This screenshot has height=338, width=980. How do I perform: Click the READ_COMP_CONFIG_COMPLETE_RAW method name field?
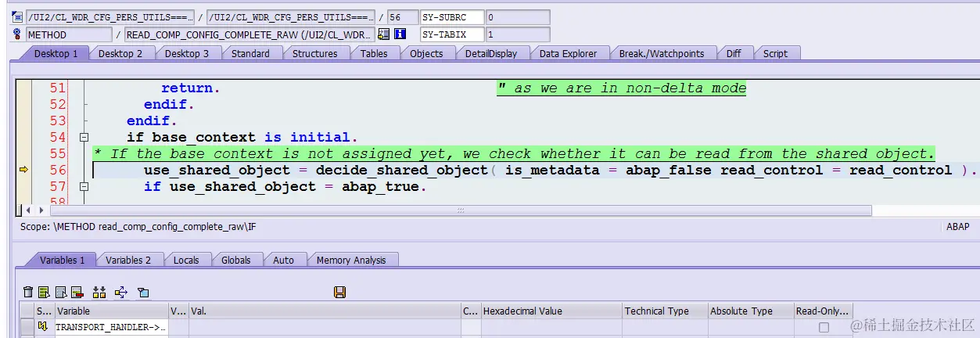click(249, 34)
